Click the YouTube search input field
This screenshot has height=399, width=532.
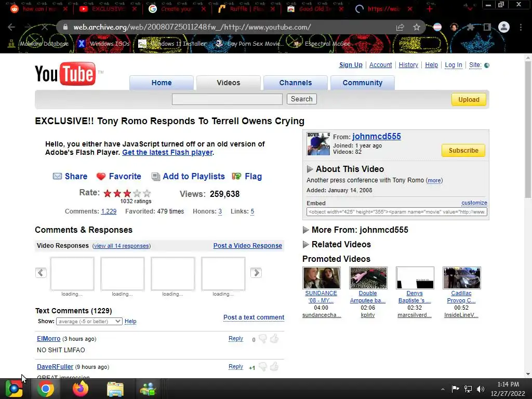(227, 99)
